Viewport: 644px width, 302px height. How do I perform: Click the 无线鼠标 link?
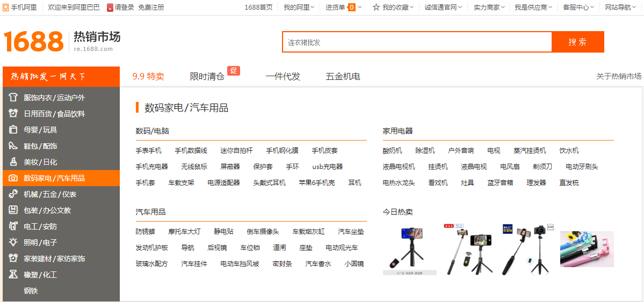coord(194,167)
